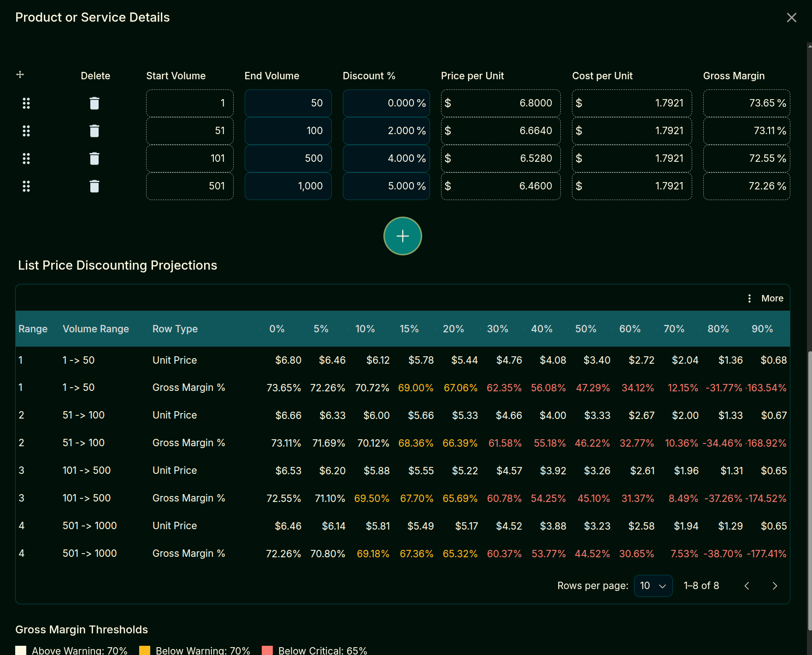This screenshot has height=655, width=812.
Task: Close the Product or Service Details dialog
Action: (792, 18)
